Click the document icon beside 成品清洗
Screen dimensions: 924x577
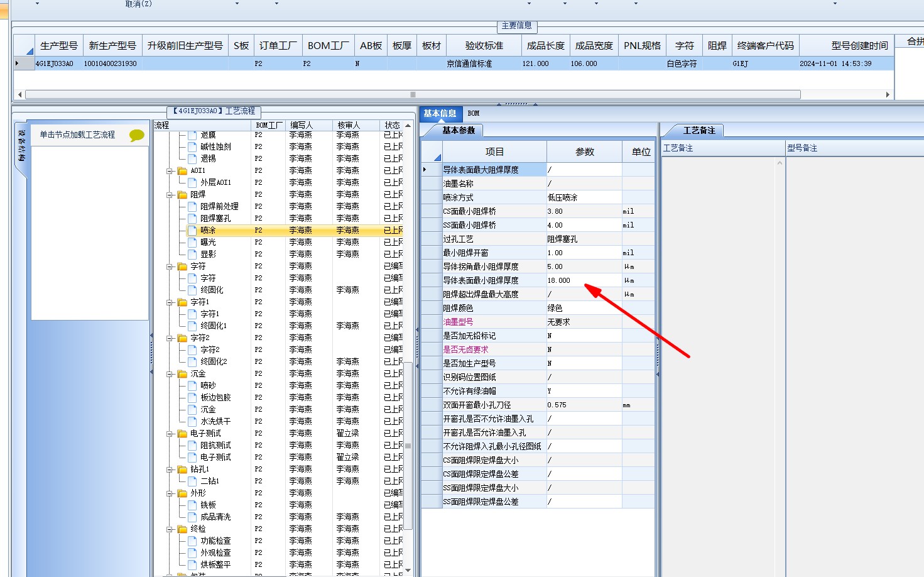tap(192, 517)
